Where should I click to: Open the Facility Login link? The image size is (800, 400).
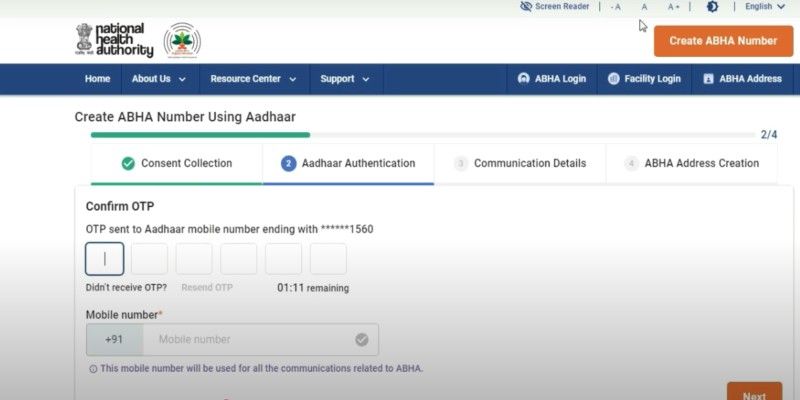644,79
